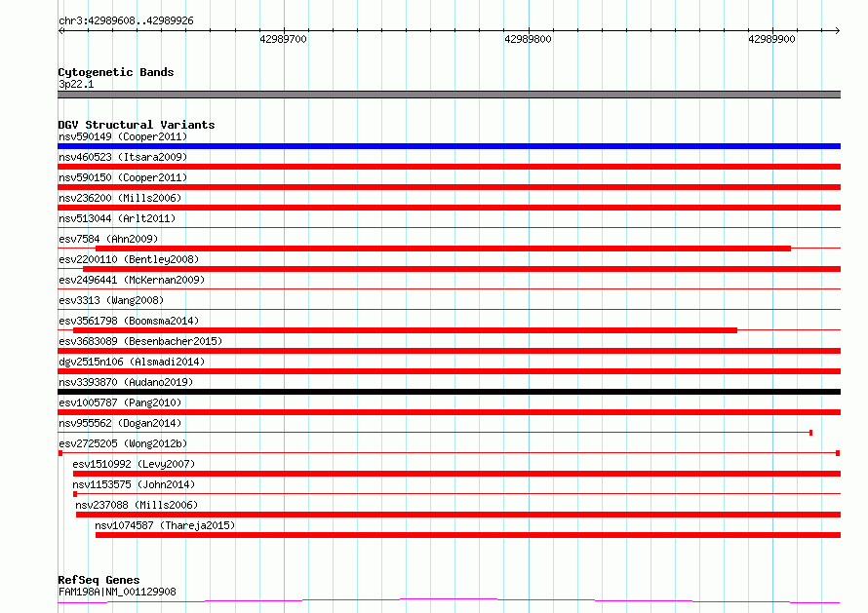868x613 pixels.
Task: Open nsv955562 (Dogan2014) label
Action: click(120, 423)
